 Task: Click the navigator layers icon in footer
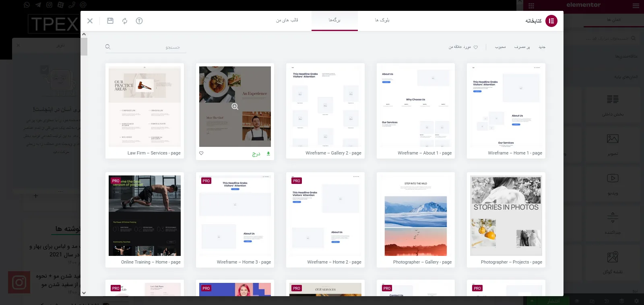pos(621,301)
